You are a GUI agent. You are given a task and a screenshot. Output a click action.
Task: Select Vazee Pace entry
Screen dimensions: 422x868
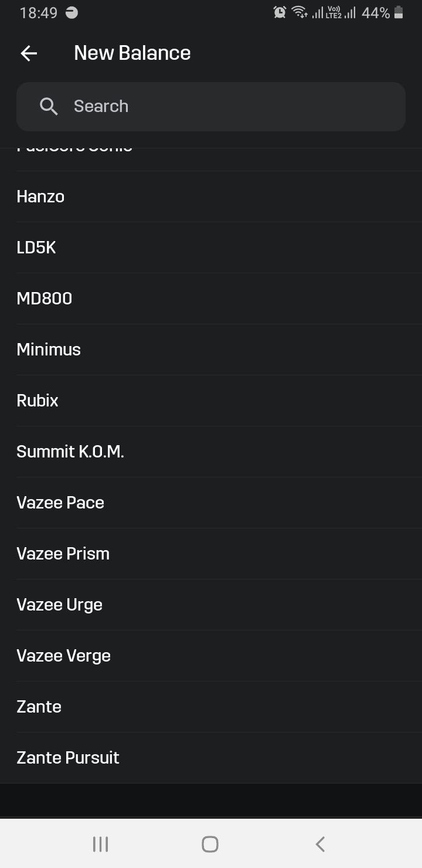tap(211, 503)
